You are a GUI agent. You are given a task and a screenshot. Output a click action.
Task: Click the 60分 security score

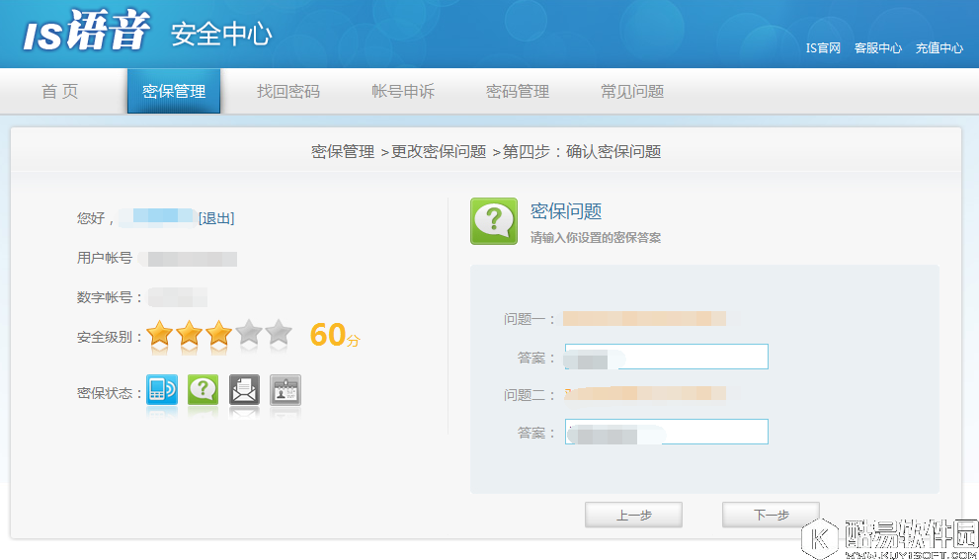click(335, 335)
